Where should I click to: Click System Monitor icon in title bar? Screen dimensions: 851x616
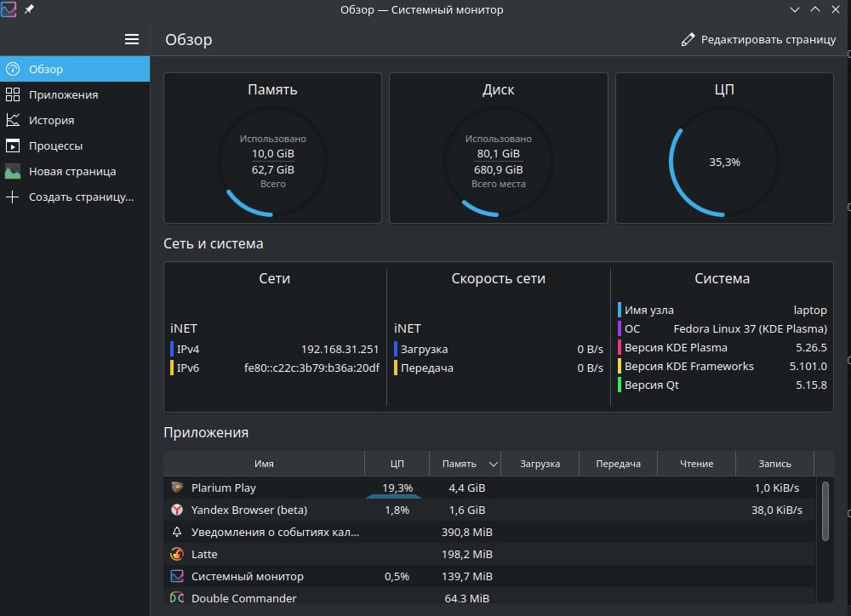pyautogui.click(x=9, y=9)
